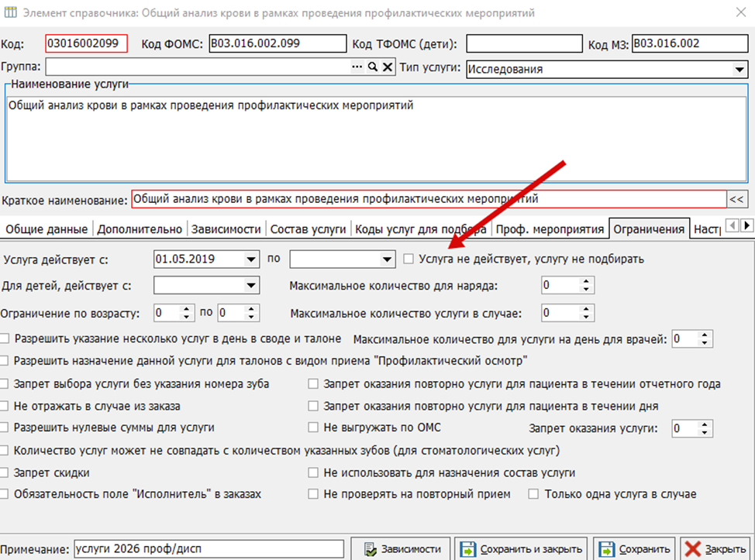This screenshot has width=755, height=560.
Task: Click the 'Сохранить' button
Action: tap(635, 549)
